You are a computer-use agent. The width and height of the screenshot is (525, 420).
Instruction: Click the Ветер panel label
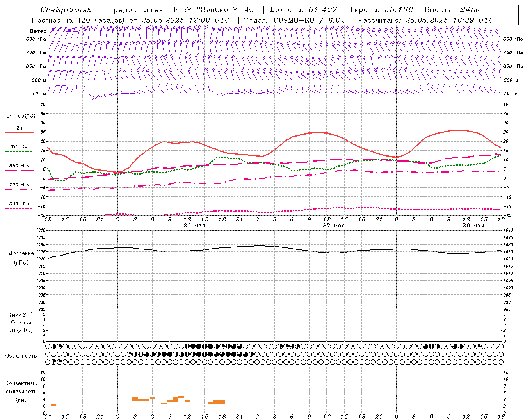coord(38,31)
